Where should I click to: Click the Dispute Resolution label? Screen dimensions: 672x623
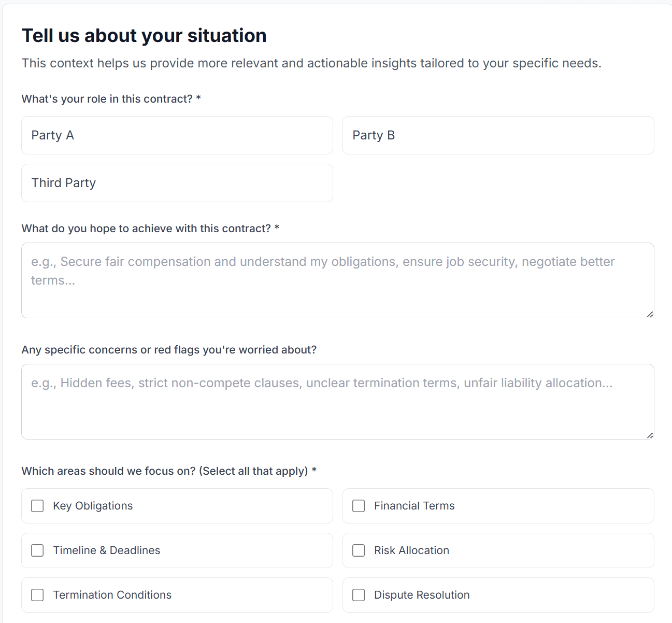422,594
